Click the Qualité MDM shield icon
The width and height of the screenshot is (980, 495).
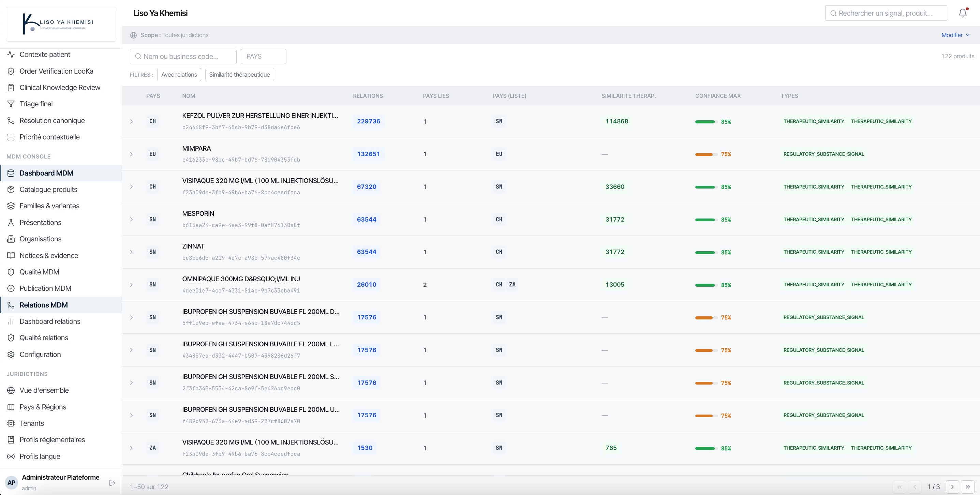pyautogui.click(x=11, y=272)
